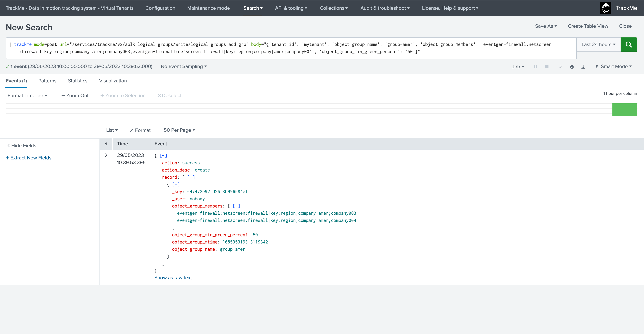Open 50 Per Page dropdown
This screenshot has width=644, height=334.
point(179,130)
